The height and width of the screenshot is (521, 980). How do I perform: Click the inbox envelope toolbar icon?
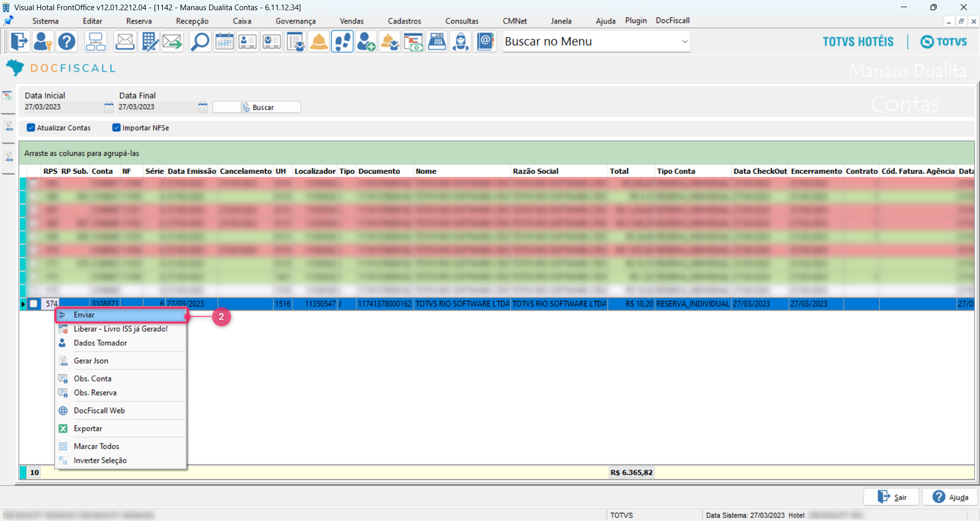pyautogui.click(x=125, y=41)
